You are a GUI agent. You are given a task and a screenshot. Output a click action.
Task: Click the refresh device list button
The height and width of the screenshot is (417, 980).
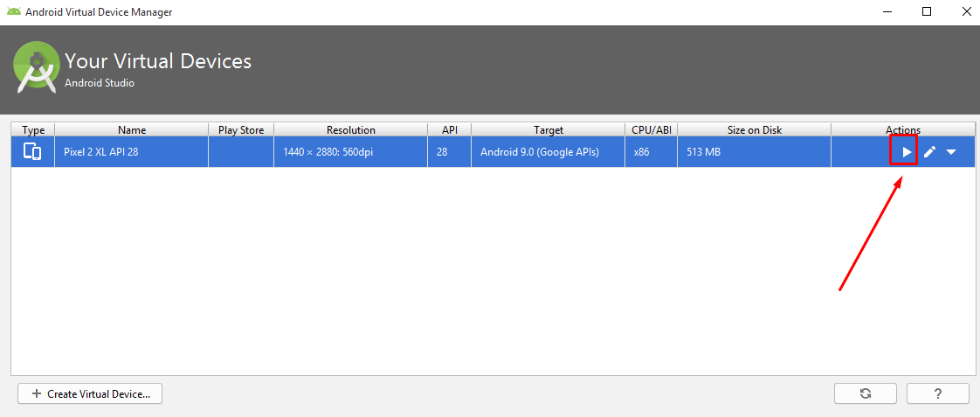tap(866, 393)
